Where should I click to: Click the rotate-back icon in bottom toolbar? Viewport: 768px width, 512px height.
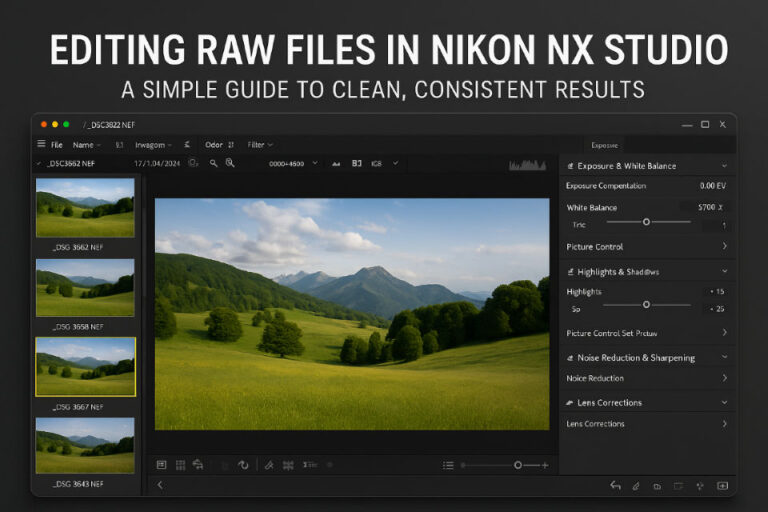(x=198, y=464)
